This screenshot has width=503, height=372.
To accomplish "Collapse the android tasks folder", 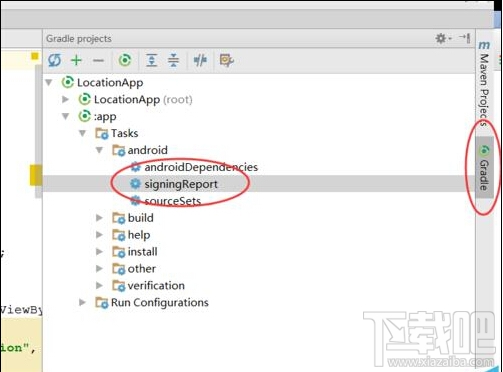I will (99, 150).
